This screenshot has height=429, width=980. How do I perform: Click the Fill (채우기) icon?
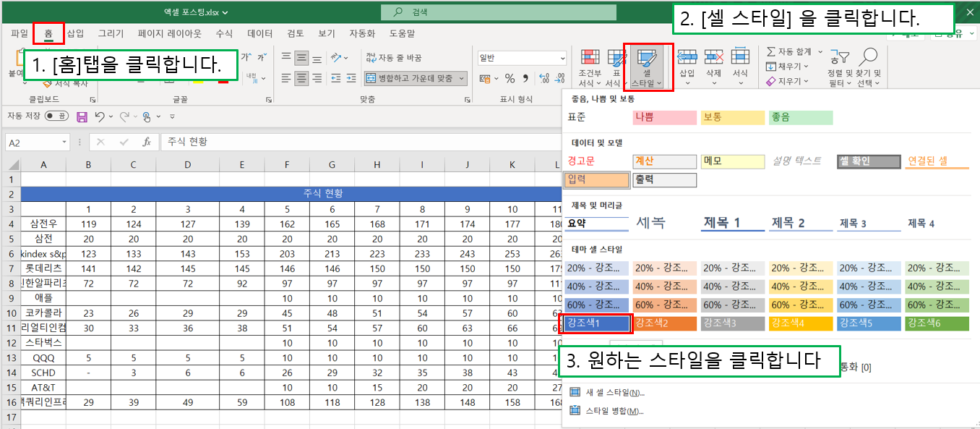[x=771, y=67]
